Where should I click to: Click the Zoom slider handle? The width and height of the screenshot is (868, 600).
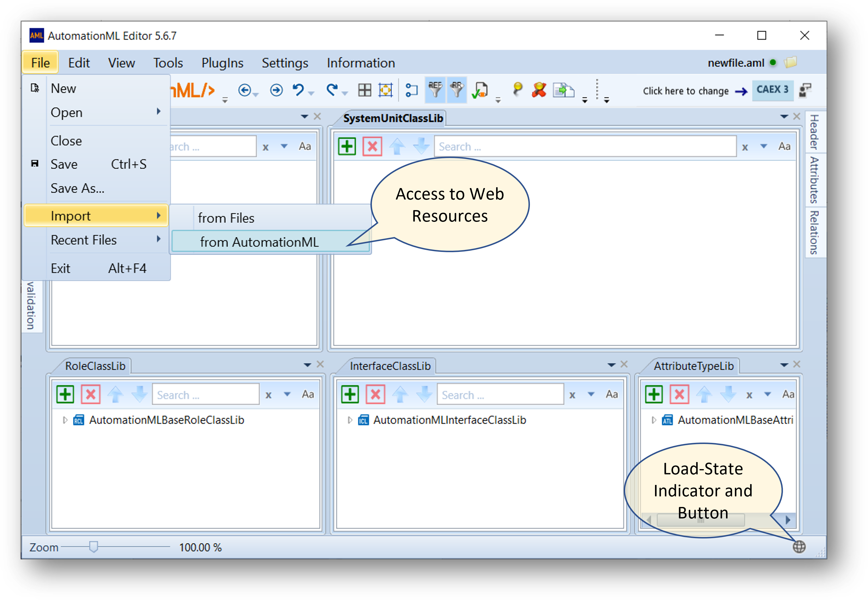(93, 547)
